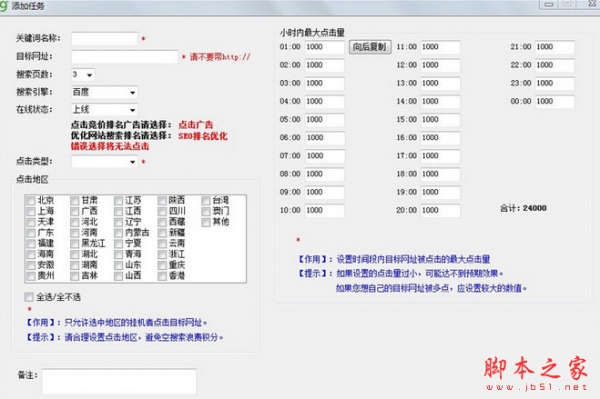The height and width of the screenshot is (399, 600).
Task: Toggle the 全选/全不选 checkbox
Action: coord(29,297)
